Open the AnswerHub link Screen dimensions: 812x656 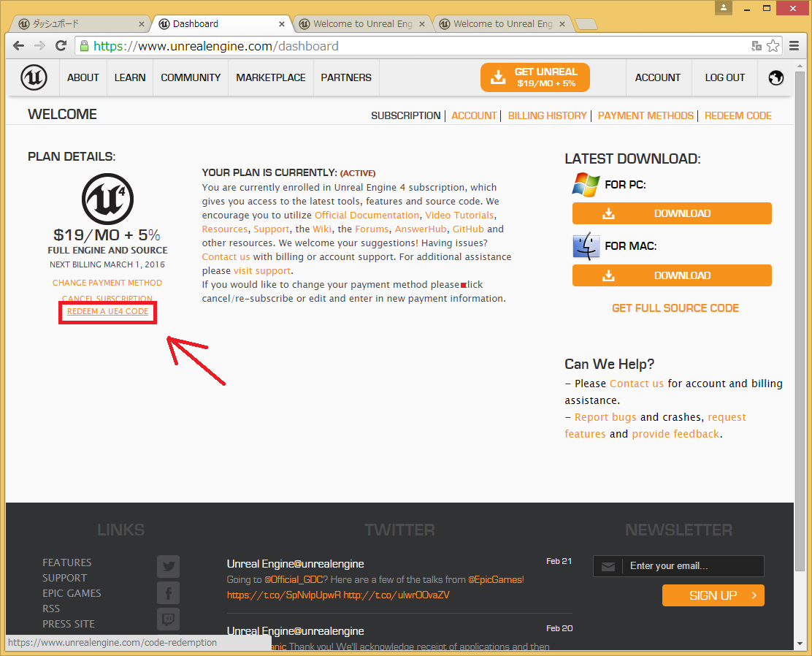[421, 229]
